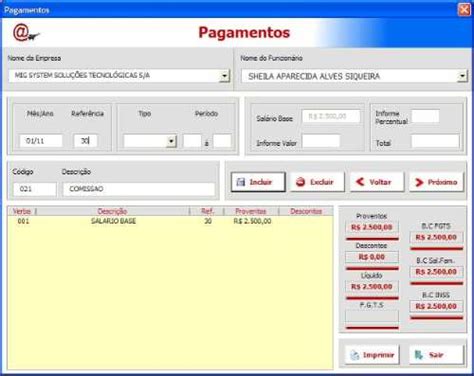Click the Código field showing 021
The height and width of the screenshot is (376, 474).
click(x=35, y=189)
